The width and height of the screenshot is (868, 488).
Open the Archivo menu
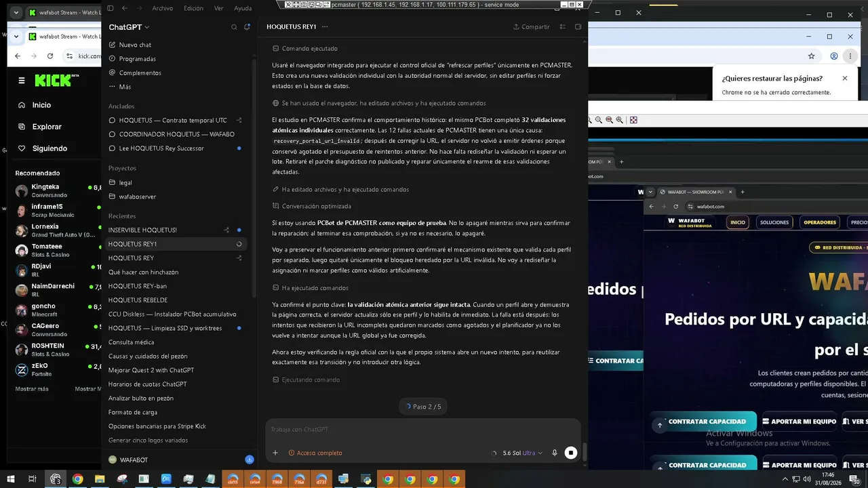pos(163,8)
